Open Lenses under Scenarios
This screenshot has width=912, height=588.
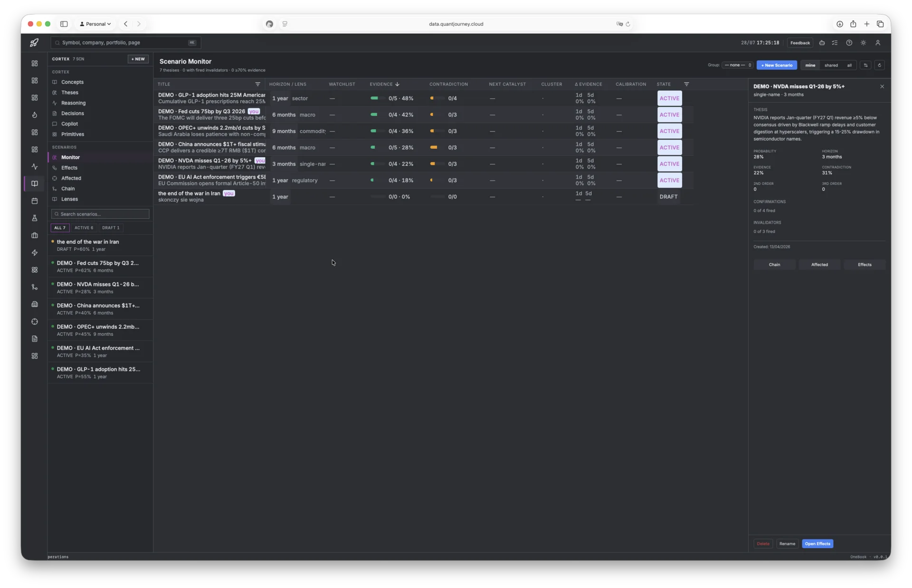pos(69,199)
